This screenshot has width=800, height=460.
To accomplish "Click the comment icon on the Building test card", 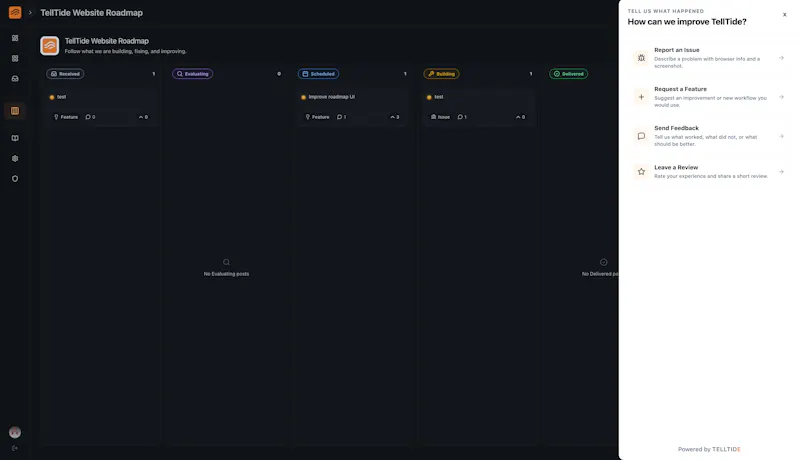I will [x=462, y=117].
